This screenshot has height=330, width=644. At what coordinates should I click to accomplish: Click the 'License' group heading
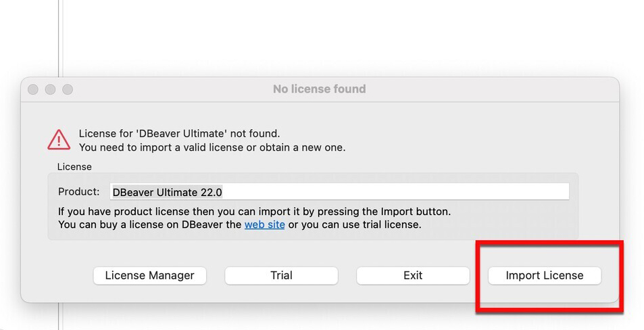(74, 166)
